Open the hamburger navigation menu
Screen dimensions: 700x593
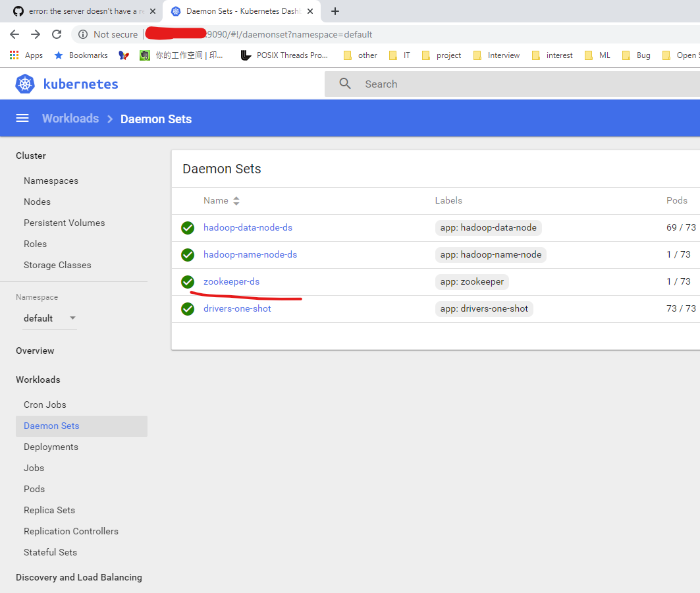pos(22,118)
